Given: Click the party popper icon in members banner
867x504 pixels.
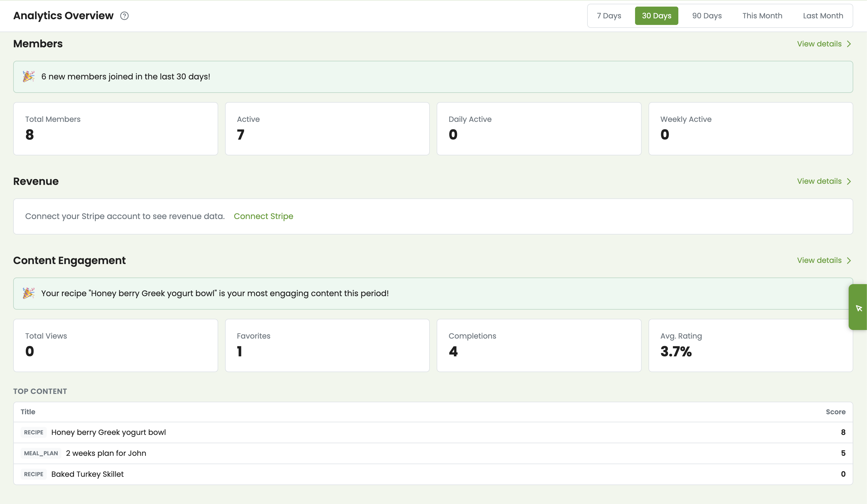Looking at the screenshot, I should [29, 76].
